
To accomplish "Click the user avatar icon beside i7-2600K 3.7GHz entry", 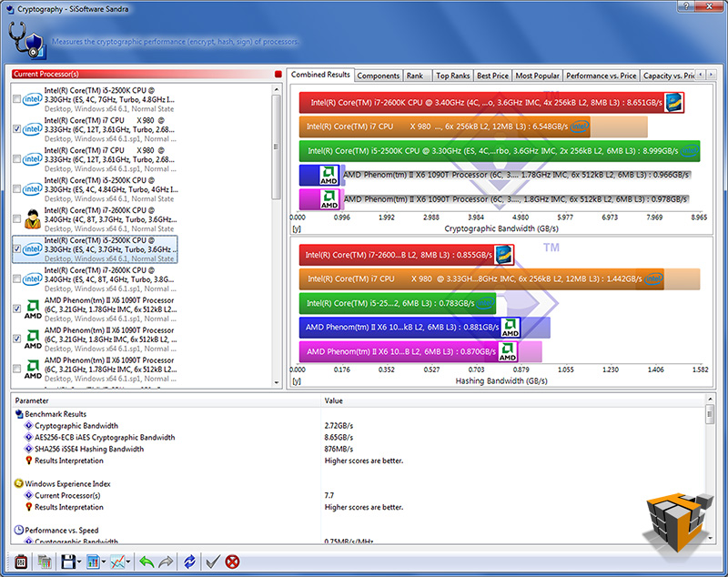I will [x=33, y=219].
